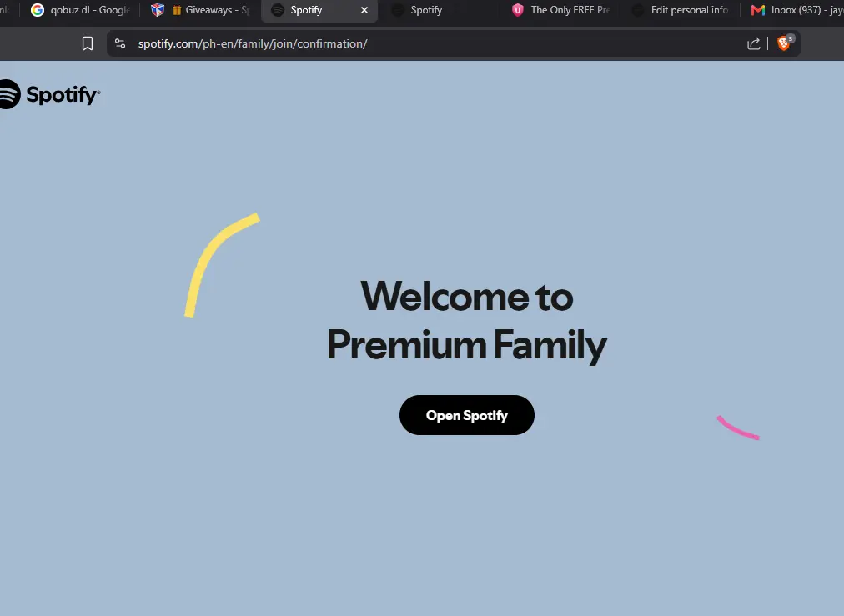This screenshot has height=616, width=844.
Task: Open site settings icon in address bar
Action: pos(120,43)
